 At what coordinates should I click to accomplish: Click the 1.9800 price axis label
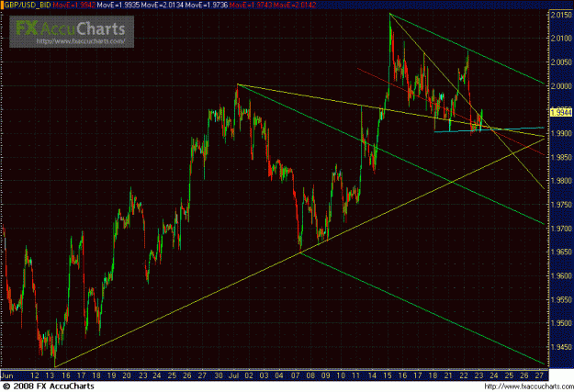coord(561,181)
